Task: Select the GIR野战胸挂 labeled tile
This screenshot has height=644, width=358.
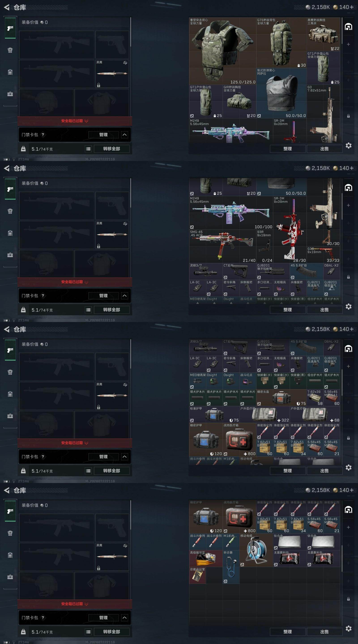Action: click(x=239, y=102)
